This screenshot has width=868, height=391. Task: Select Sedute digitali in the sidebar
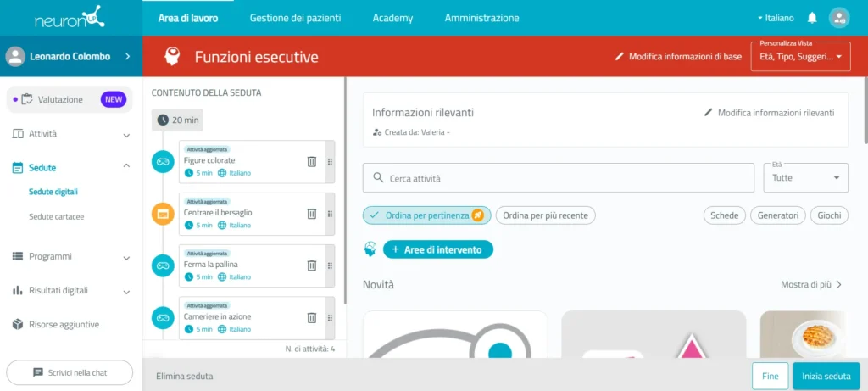pos(53,192)
